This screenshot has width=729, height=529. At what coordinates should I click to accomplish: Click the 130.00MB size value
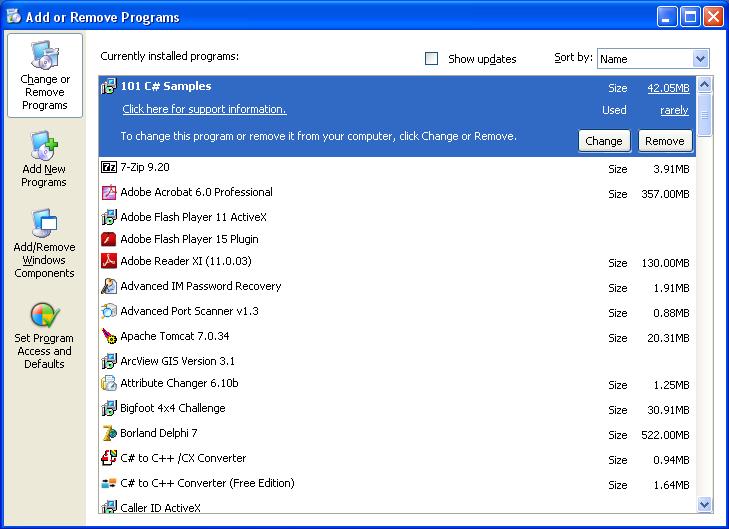pyautogui.click(x=665, y=263)
